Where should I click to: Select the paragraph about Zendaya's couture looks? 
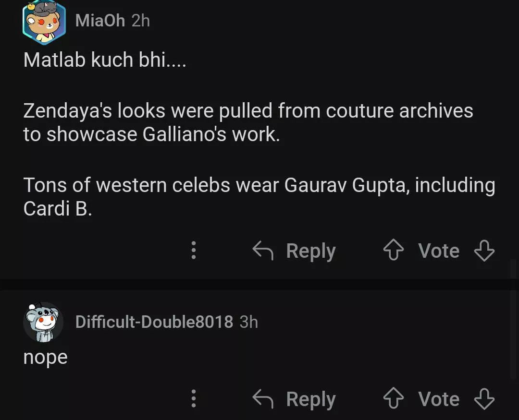248,122
